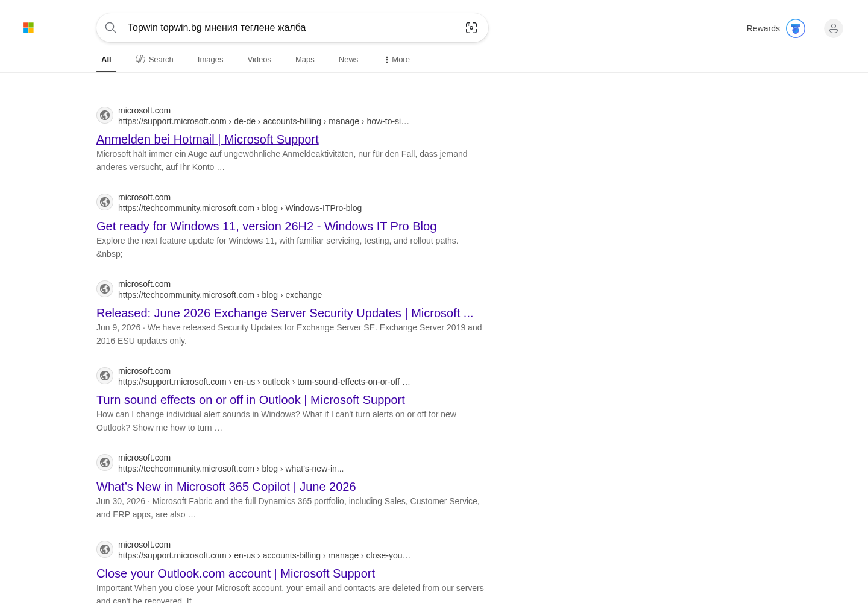
Task: Expand the More search options menu
Action: [397, 60]
